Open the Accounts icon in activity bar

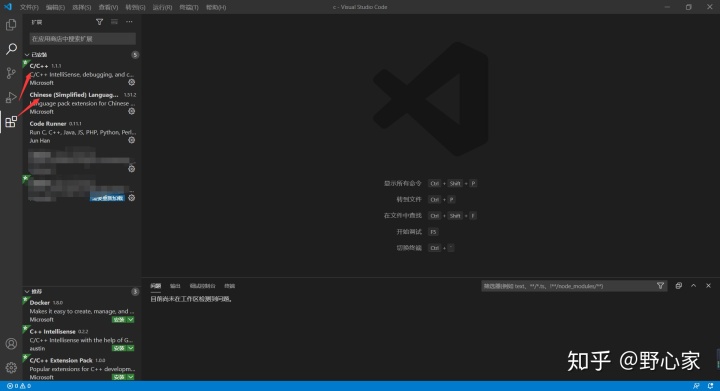[11, 344]
